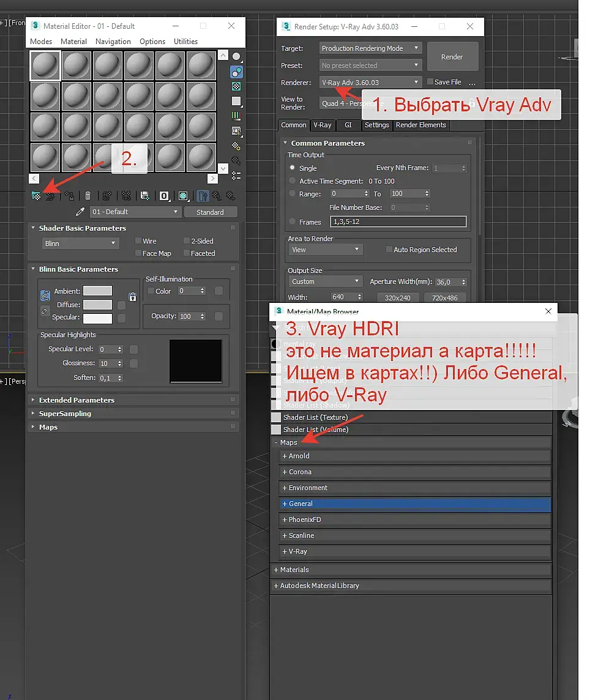
Task: Open the Sample Type sphere flyout
Action: click(x=237, y=57)
